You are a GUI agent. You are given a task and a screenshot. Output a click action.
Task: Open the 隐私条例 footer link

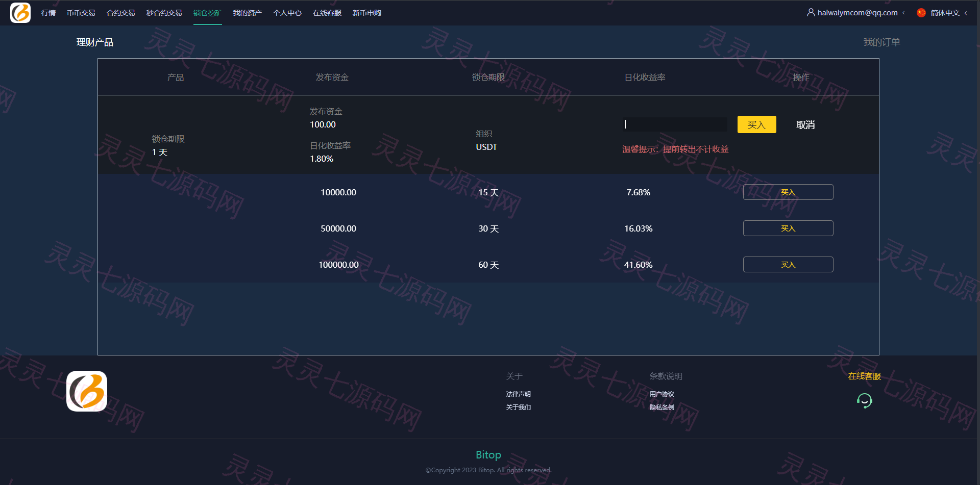point(662,407)
